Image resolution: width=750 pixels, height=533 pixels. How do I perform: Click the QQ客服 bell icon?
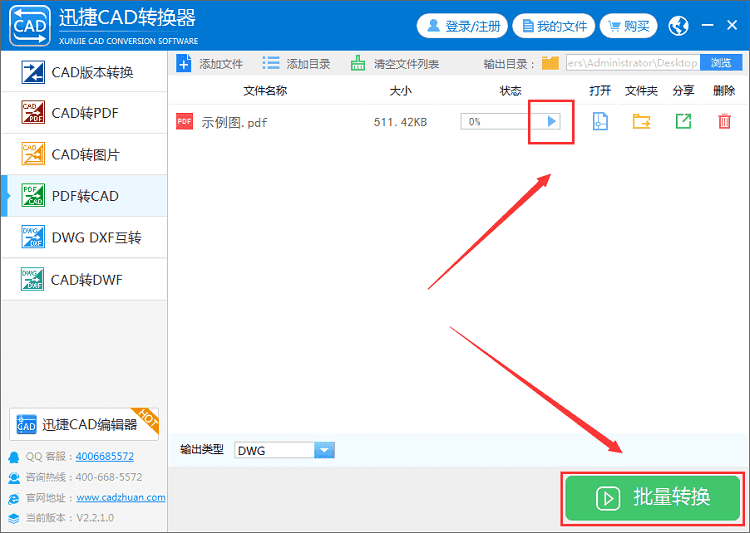click(x=14, y=457)
